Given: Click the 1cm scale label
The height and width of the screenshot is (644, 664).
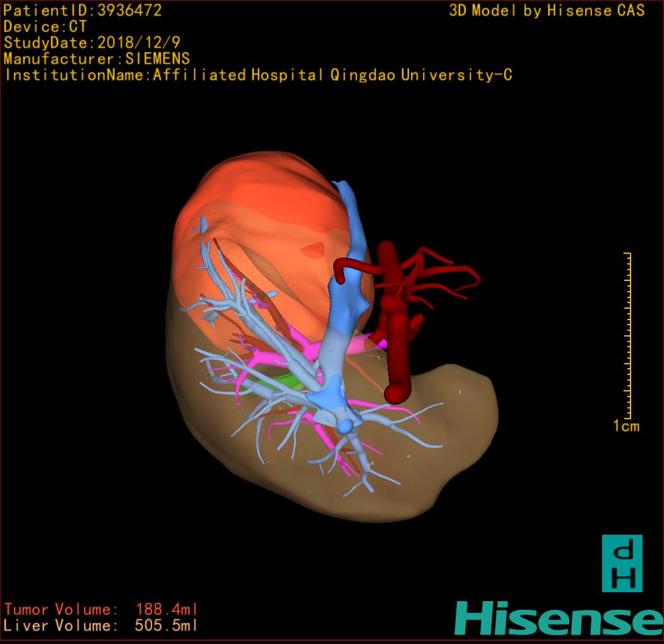Looking at the screenshot, I should click(x=625, y=426).
